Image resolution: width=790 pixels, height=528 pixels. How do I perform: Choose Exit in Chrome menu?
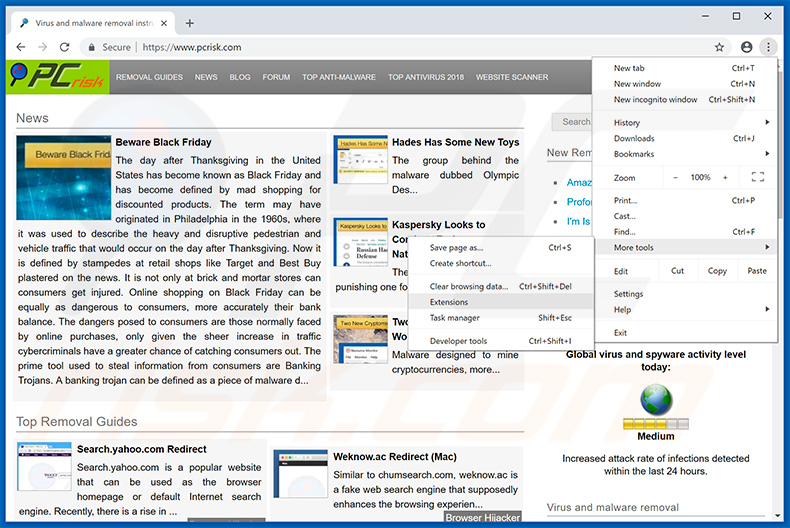pyautogui.click(x=684, y=333)
